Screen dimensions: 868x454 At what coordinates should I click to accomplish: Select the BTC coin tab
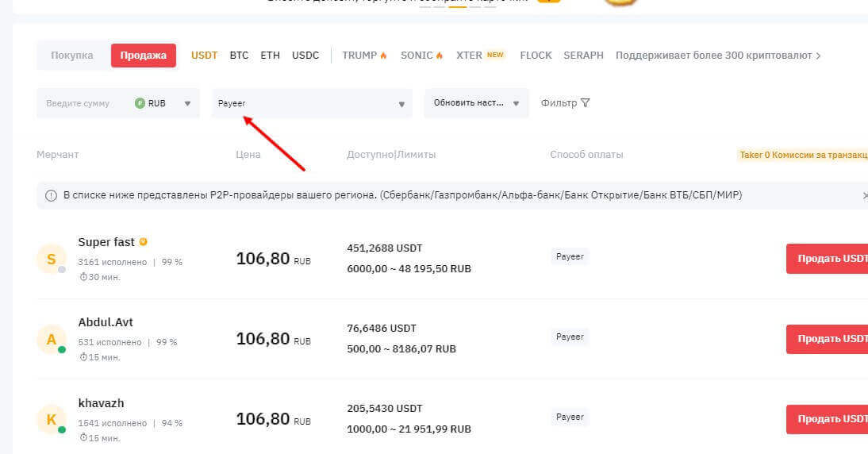[x=239, y=56]
